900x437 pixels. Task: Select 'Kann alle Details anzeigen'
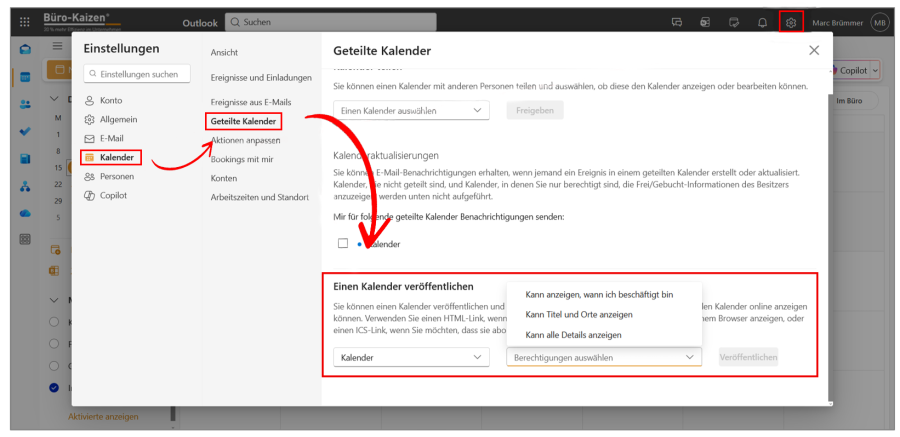click(573, 335)
